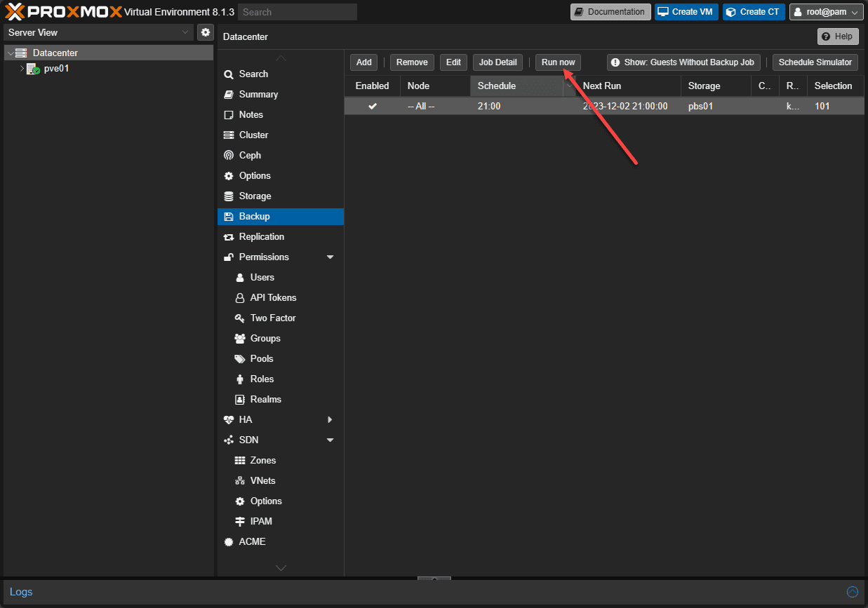Open the Schedule Simulator
Image resolution: width=868 pixels, height=608 pixels.
coord(815,62)
